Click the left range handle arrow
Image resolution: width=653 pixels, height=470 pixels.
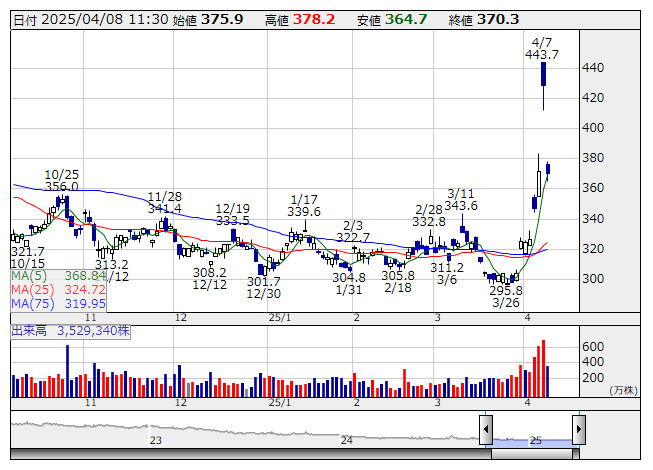tap(486, 429)
